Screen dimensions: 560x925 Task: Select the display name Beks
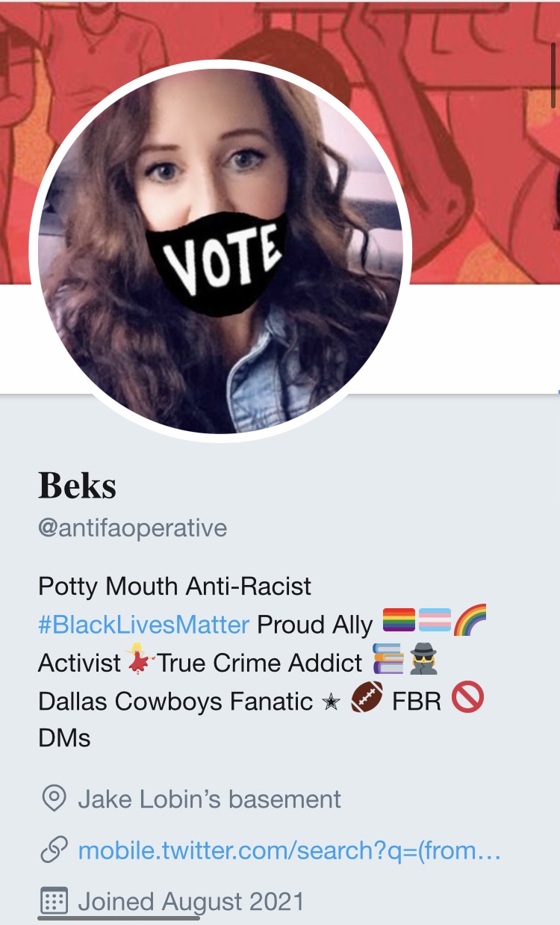tap(78, 486)
